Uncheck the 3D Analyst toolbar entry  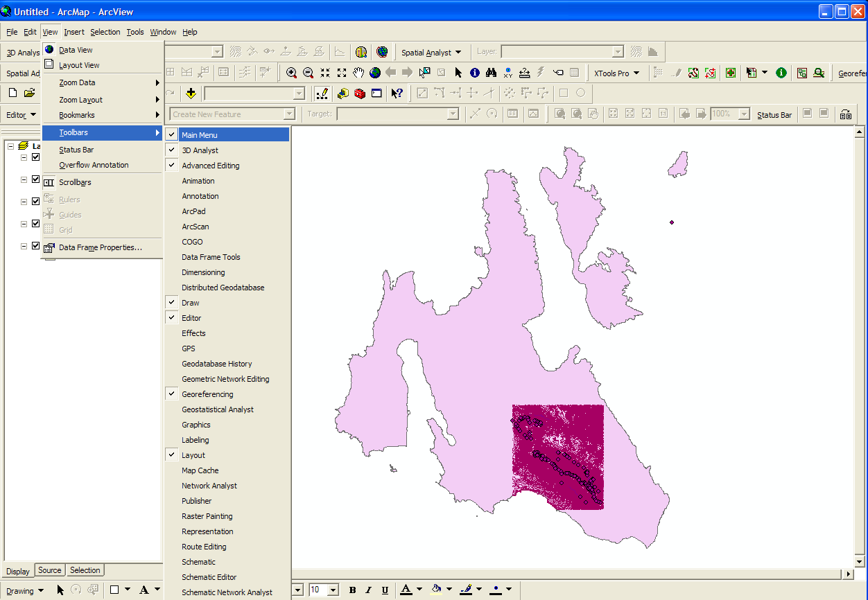(x=227, y=150)
